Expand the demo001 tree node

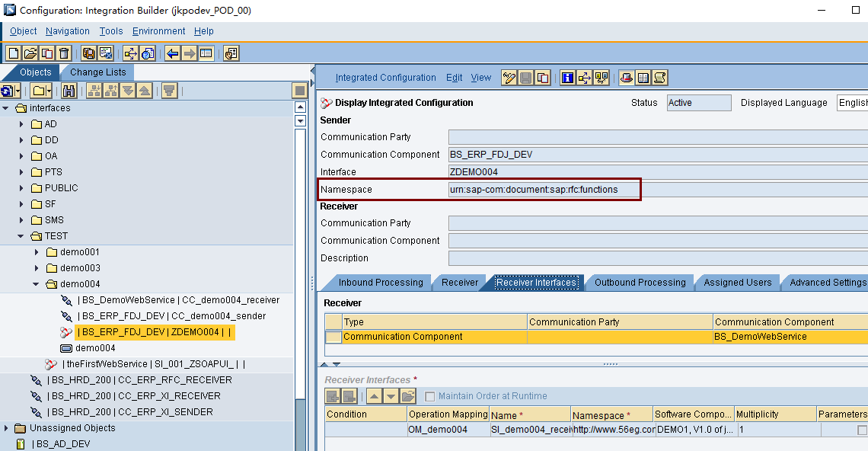tap(35, 251)
